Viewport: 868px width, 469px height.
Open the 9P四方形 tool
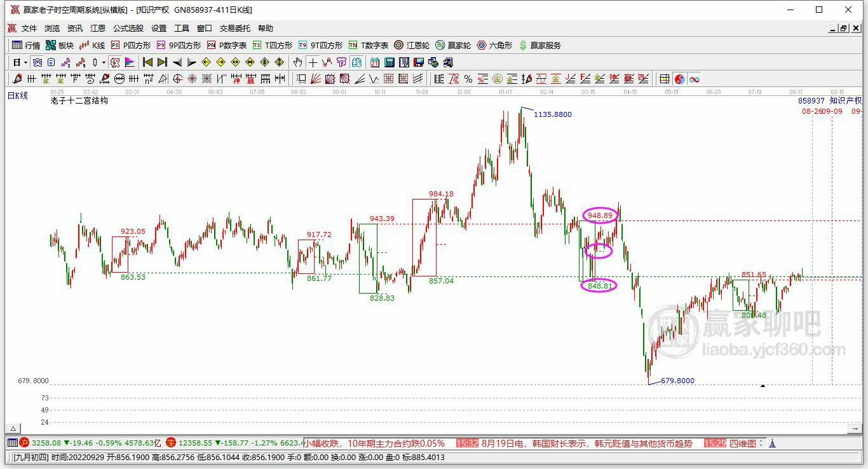coord(179,45)
